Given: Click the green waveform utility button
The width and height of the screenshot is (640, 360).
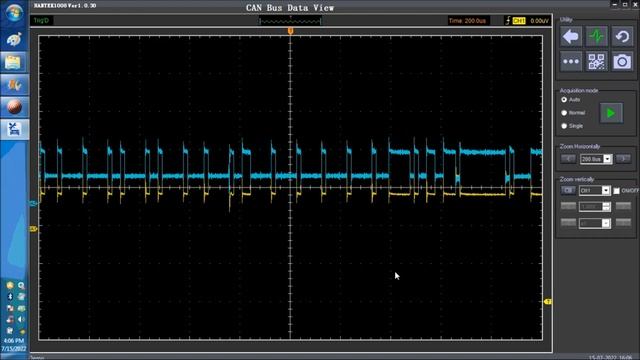Looking at the screenshot, I should tap(596, 36).
